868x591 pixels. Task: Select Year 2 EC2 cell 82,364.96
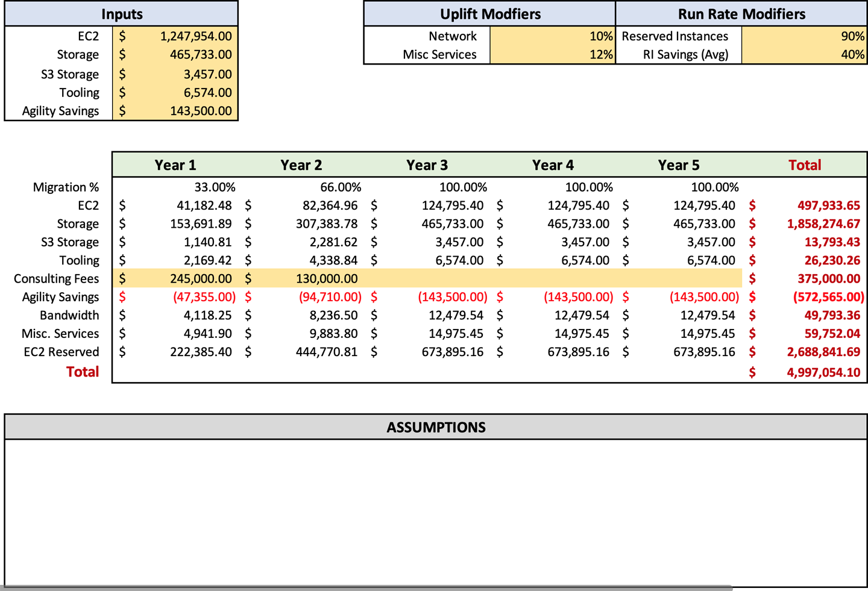click(x=330, y=205)
